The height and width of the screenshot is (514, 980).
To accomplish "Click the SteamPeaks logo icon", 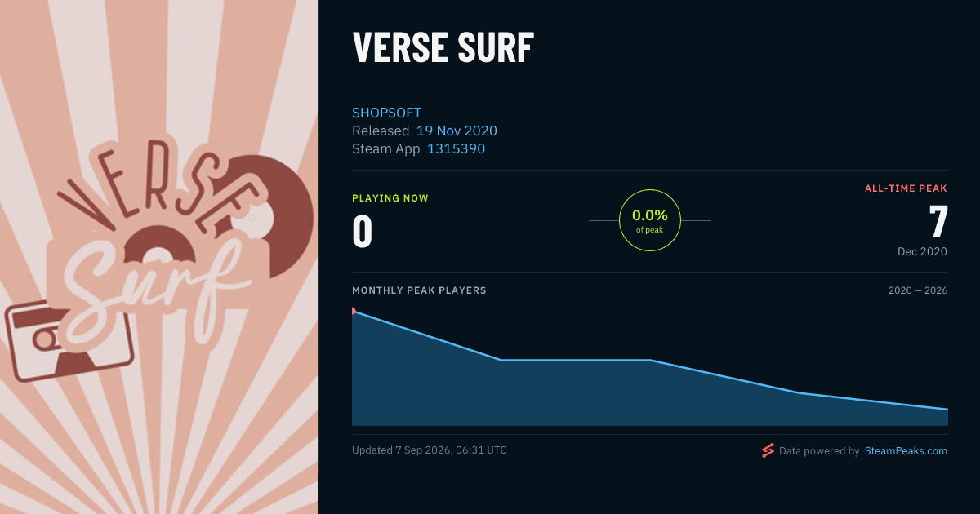I will click(768, 450).
